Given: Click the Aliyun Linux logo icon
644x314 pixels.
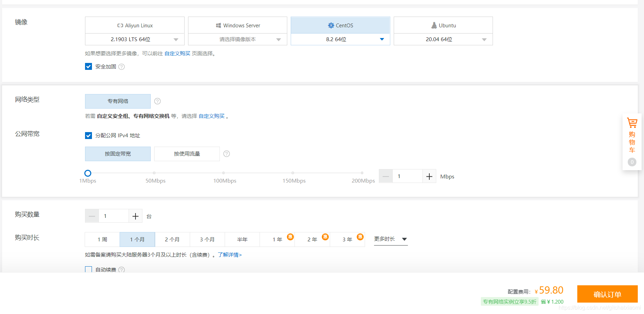Looking at the screenshot, I should (x=120, y=26).
